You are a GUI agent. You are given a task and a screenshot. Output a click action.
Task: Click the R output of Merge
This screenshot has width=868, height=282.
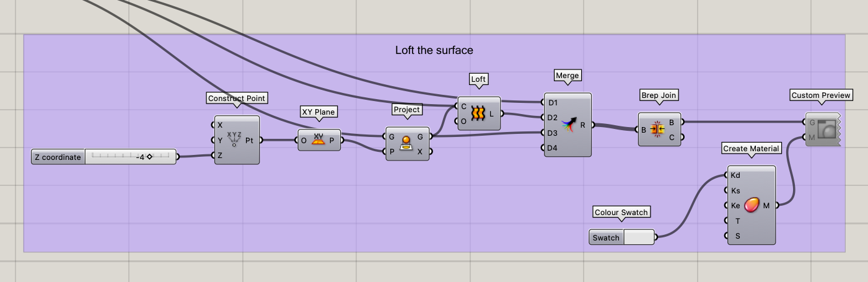pyautogui.click(x=583, y=125)
